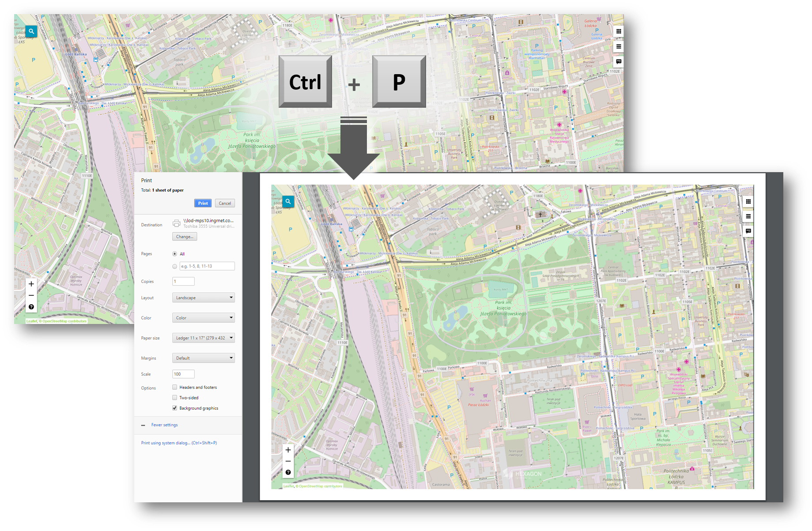
Task: Open the Margins Default dropdown
Action: [x=203, y=358]
